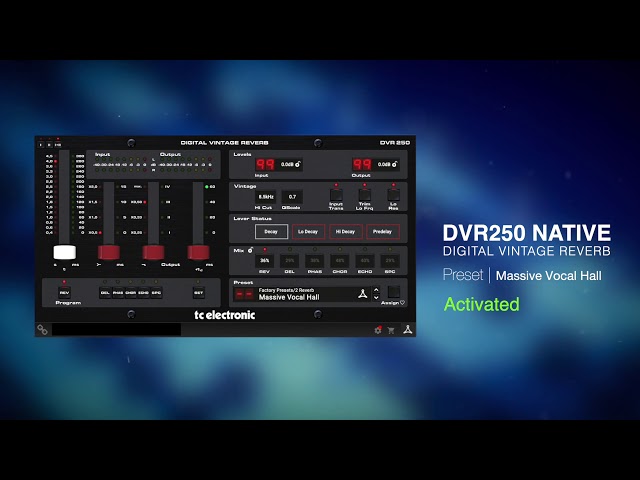
Task: Select the ECHO program button
Action: point(143,293)
